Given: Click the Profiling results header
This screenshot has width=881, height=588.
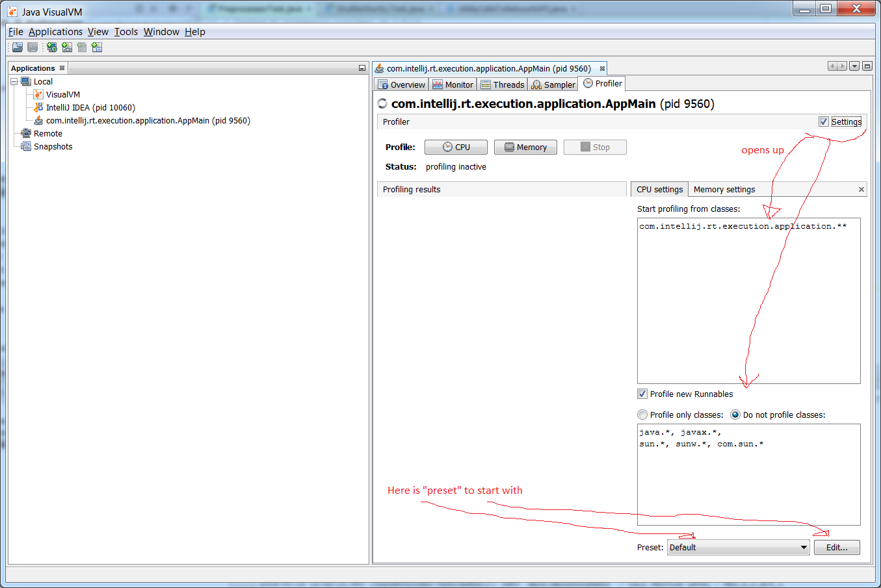Looking at the screenshot, I should (x=501, y=189).
